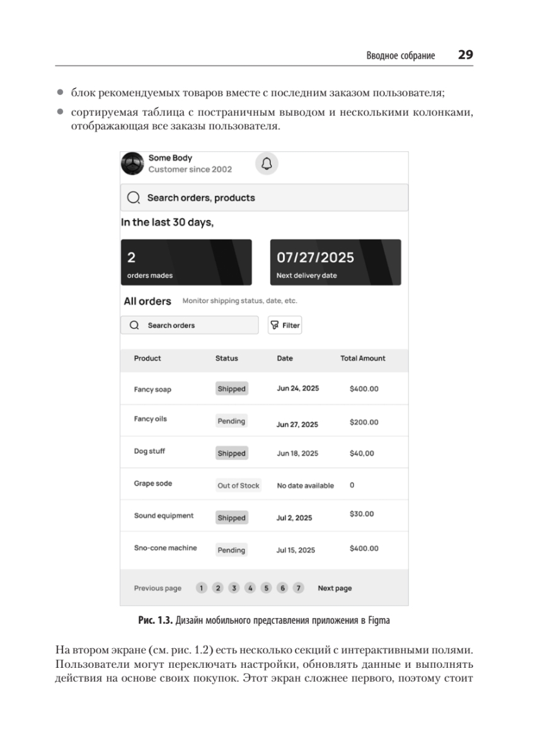Click the Next page link
This screenshot has height=756, width=535.
click(335, 588)
